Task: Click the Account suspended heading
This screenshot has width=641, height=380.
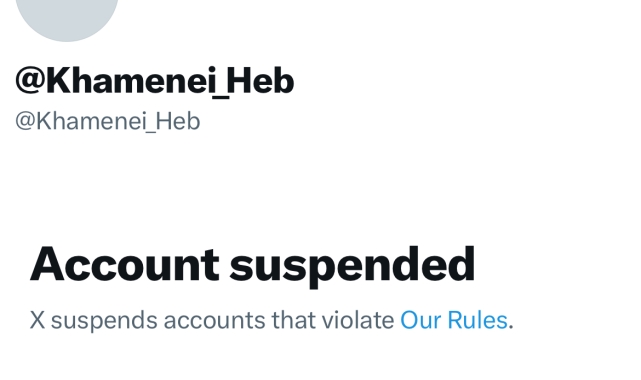Action: point(252,265)
